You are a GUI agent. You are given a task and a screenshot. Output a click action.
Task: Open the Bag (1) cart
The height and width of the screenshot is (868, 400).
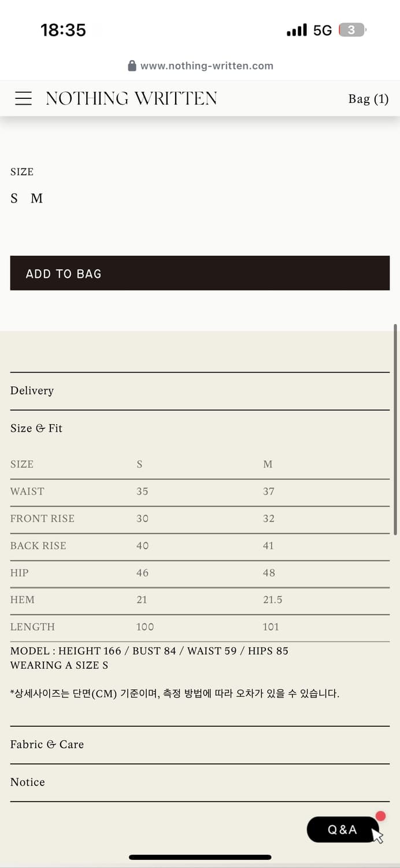coord(368,99)
